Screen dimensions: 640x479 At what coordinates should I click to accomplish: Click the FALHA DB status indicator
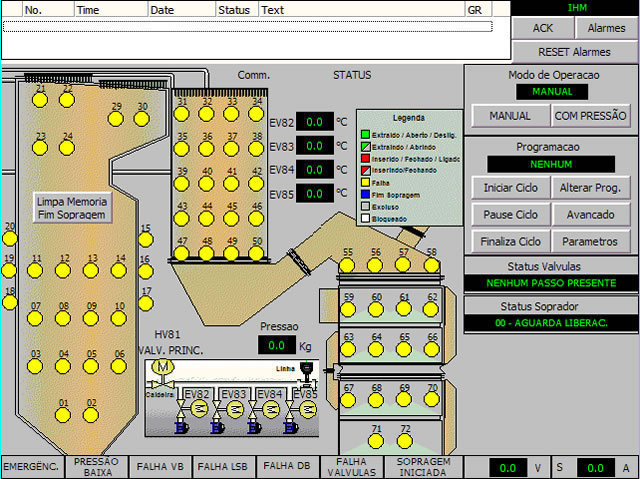(287, 467)
